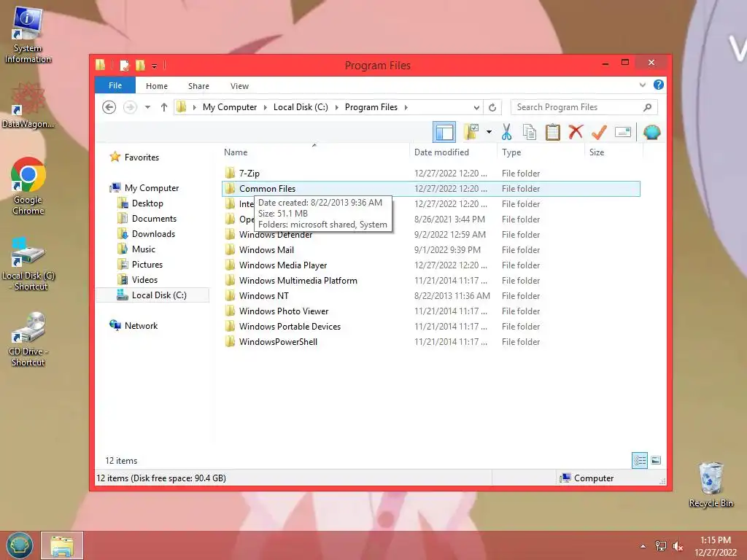Click the Rename icon in toolbar
Viewport: 747px width, 560px height.
pyautogui.click(x=623, y=132)
